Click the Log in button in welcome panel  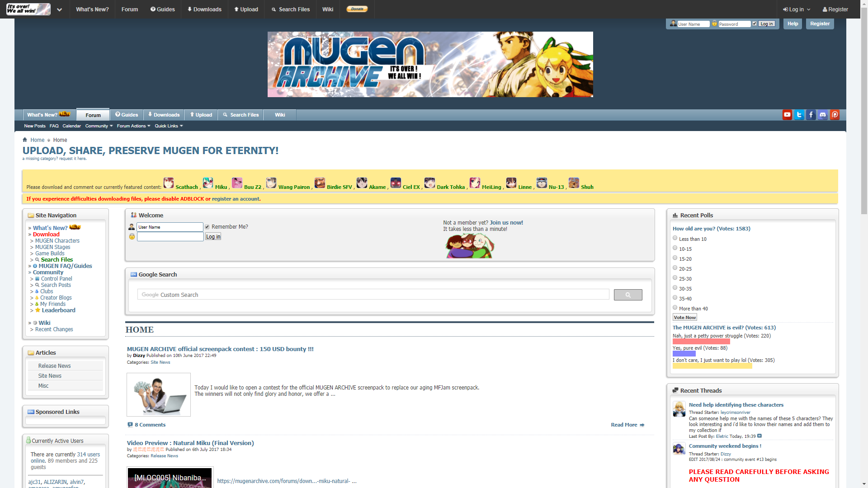[213, 237]
